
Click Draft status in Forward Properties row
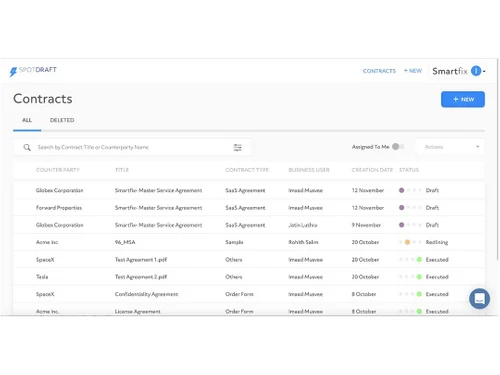pyautogui.click(x=432, y=208)
